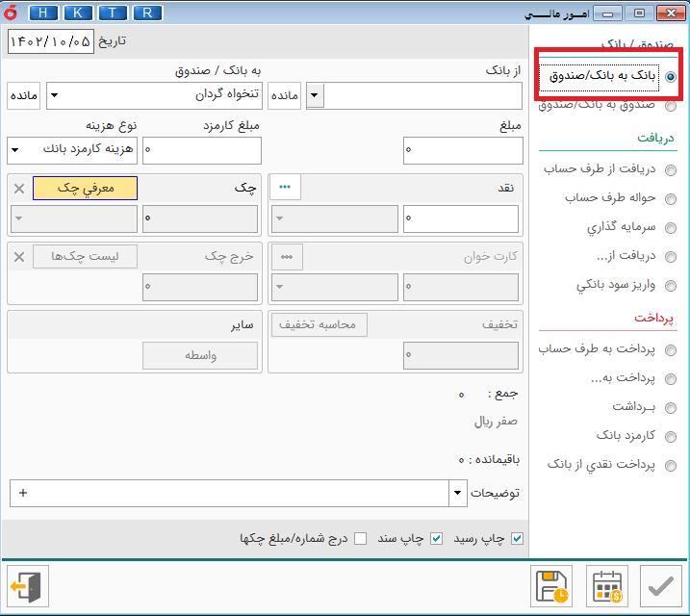Click the ellipsis button beside نقد
The height and width of the screenshot is (616, 690).
pos(285,189)
